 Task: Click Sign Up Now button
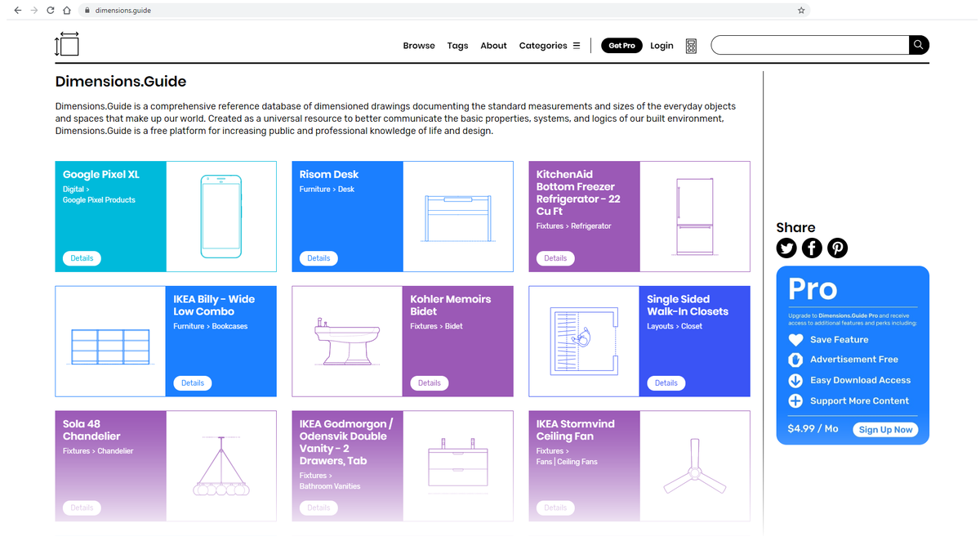coord(885,430)
